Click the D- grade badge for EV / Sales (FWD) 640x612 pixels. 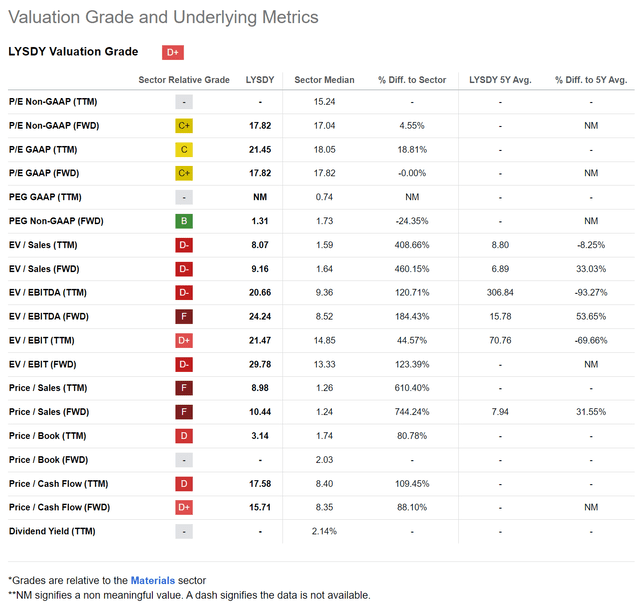coord(184,269)
